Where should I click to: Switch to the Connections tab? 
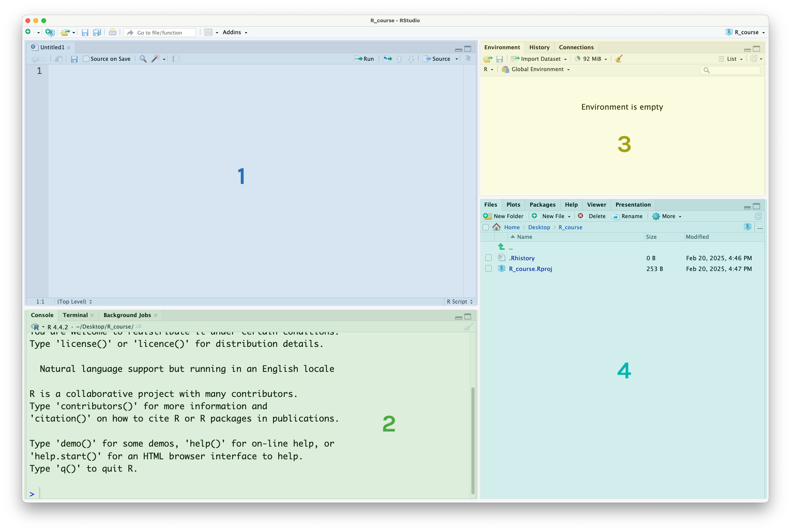coord(576,47)
